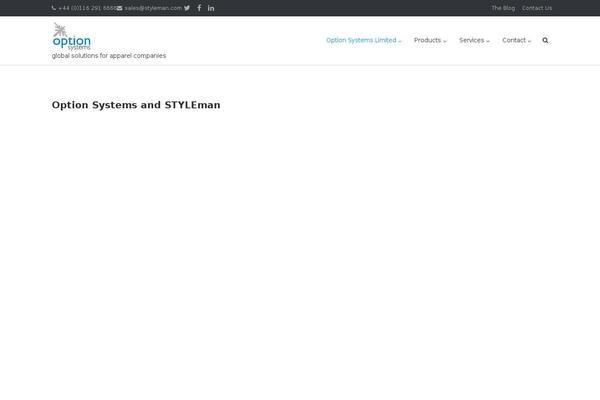The height and width of the screenshot is (400, 600).
Task: Expand the Services menu
Action: [x=474, y=40]
